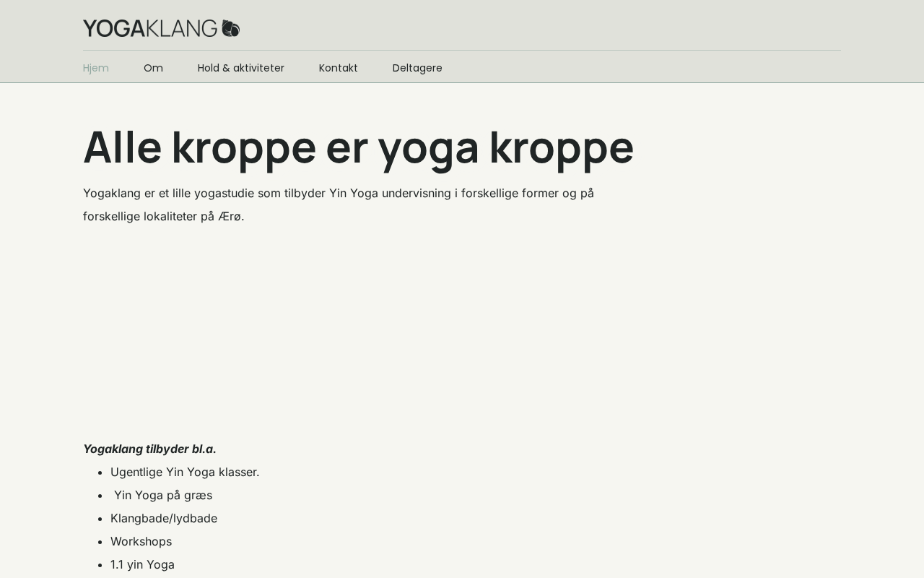Image resolution: width=924 pixels, height=578 pixels.
Task: Click the Workshops list item
Action: (x=141, y=541)
